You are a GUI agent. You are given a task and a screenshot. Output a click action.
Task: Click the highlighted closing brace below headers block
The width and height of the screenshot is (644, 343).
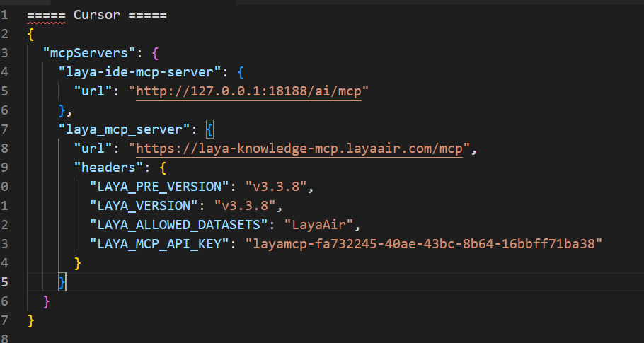tap(62, 282)
